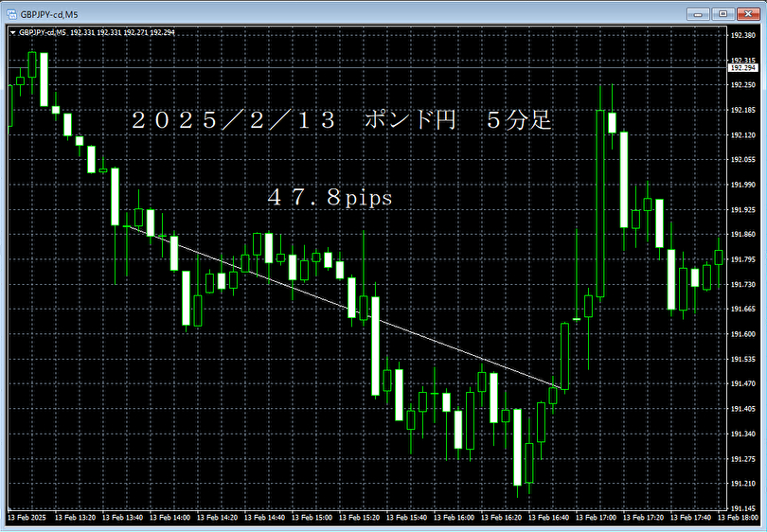Click the current price tag 192.294
The width and height of the screenshot is (767, 532).
(x=741, y=68)
